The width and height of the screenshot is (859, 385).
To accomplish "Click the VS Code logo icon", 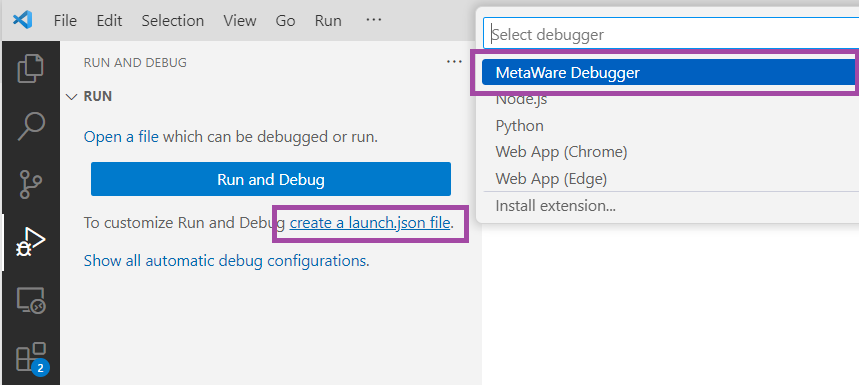I will tap(22, 20).
